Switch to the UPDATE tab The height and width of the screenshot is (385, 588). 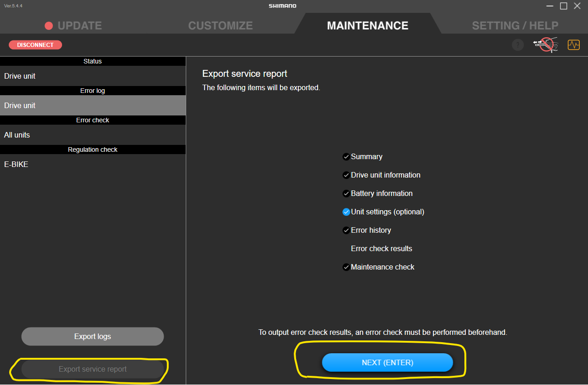[x=80, y=26]
